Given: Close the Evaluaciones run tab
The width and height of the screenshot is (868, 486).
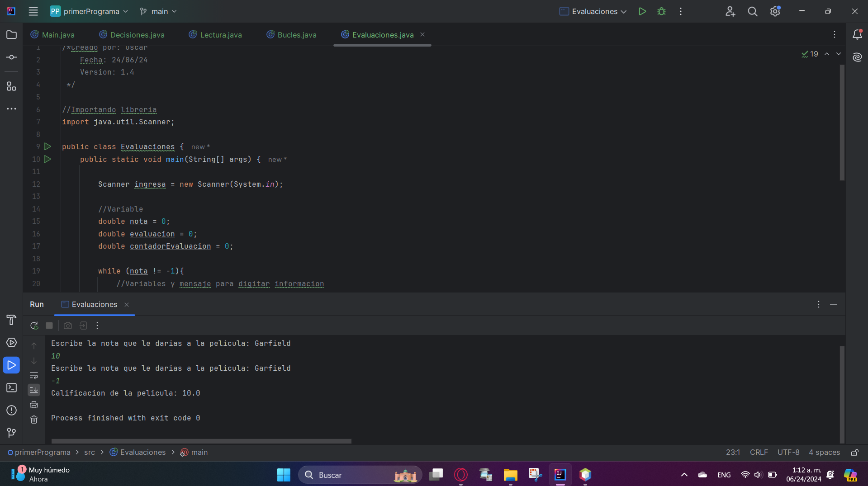Looking at the screenshot, I should pyautogui.click(x=127, y=305).
